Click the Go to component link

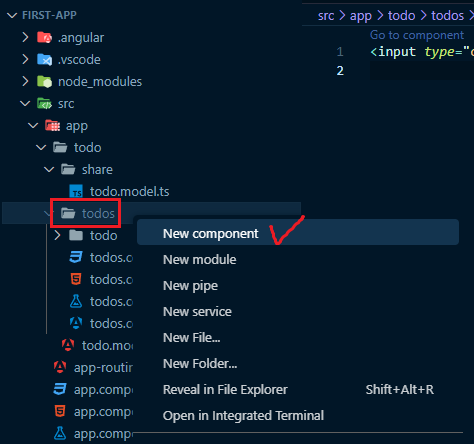417,35
